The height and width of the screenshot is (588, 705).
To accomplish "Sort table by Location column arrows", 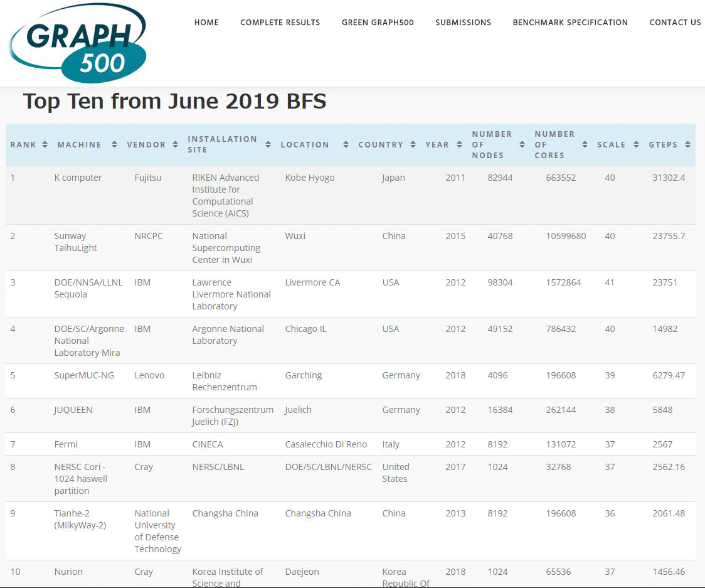I will pyautogui.click(x=346, y=144).
